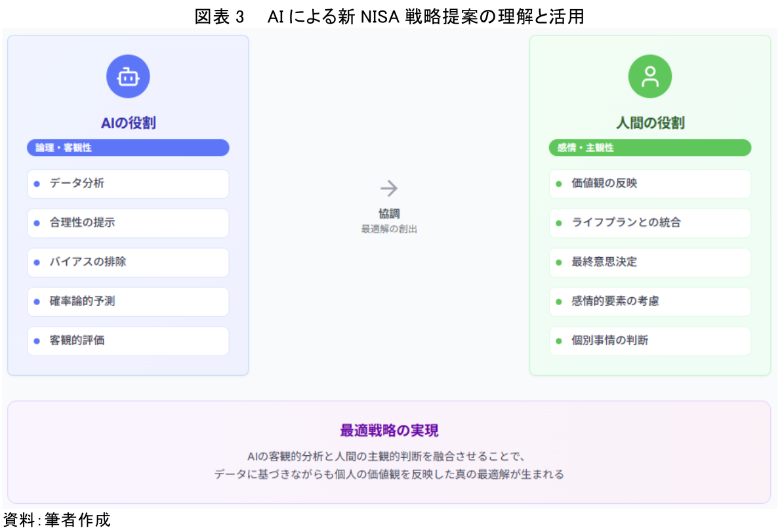
Task: Select the 価値観の反映 item
Action: tap(649, 184)
